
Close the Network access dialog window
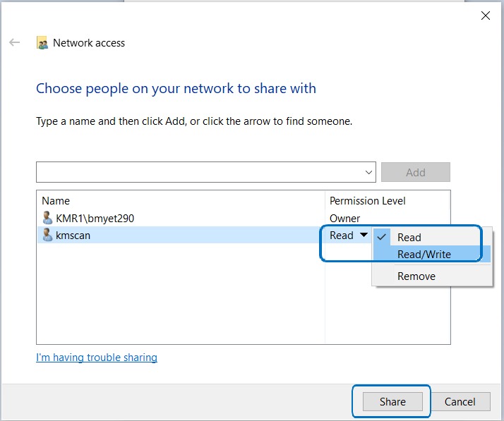click(485, 16)
